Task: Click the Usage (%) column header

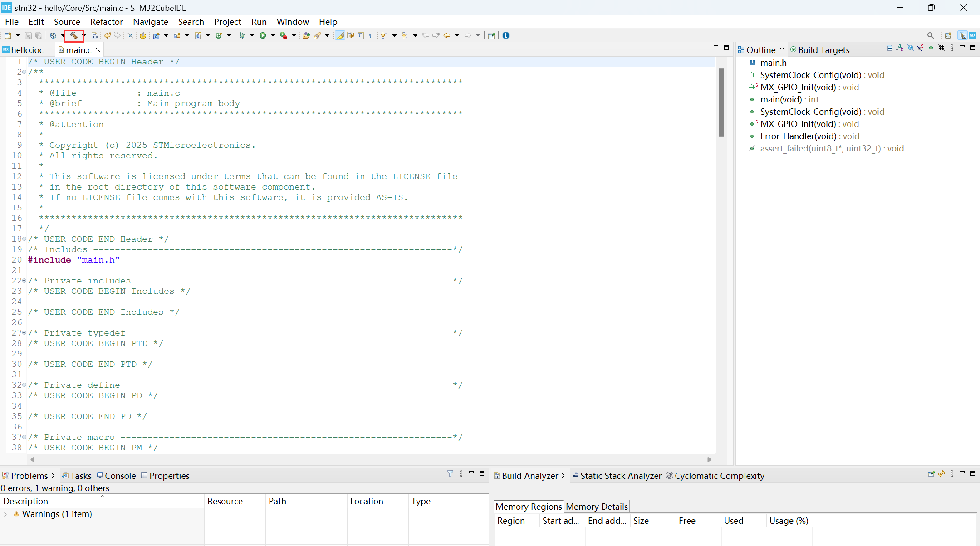Action: coord(789,521)
